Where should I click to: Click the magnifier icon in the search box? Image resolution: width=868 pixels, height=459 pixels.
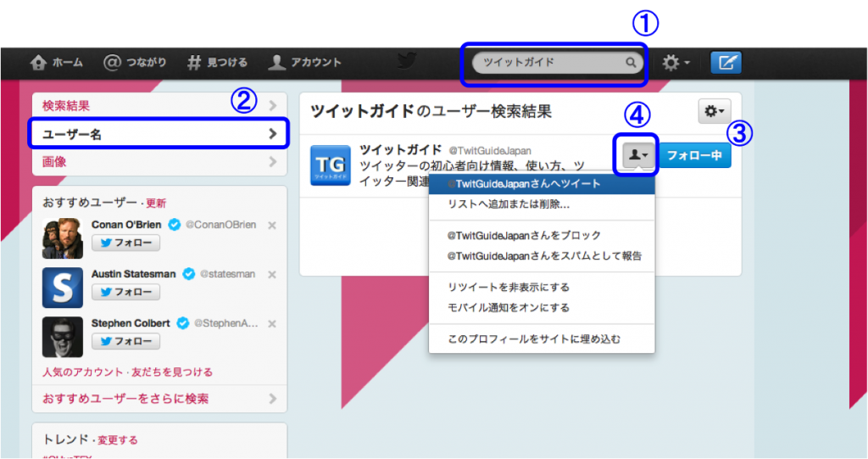tap(631, 63)
